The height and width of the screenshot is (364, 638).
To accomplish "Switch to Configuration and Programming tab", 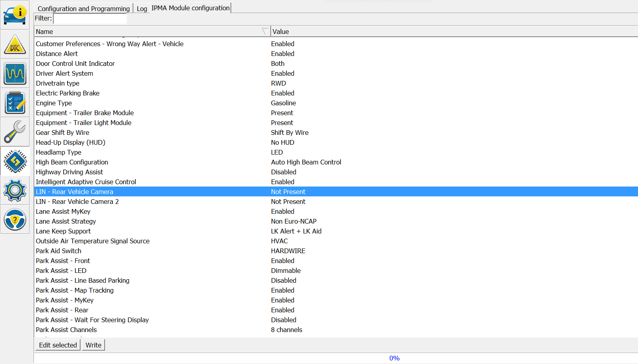I will click(x=84, y=9).
